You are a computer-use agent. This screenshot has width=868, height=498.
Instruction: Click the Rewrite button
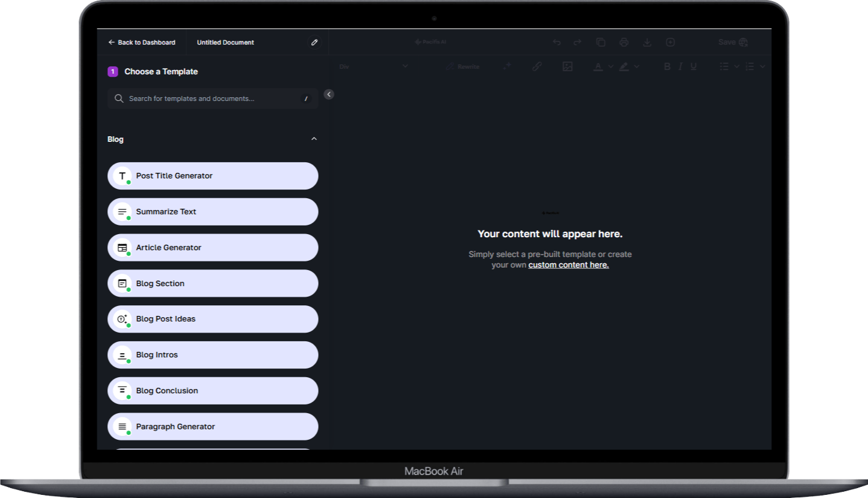[463, 66]
